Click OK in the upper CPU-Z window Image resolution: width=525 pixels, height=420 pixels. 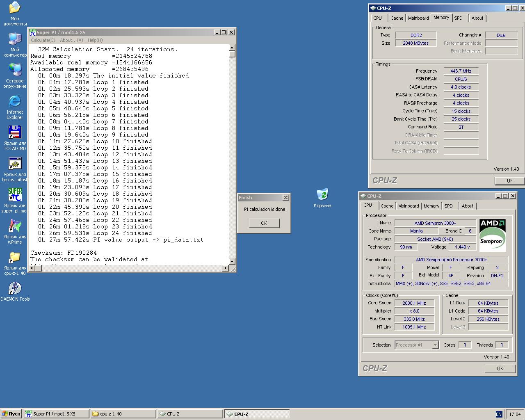[510, 180]
